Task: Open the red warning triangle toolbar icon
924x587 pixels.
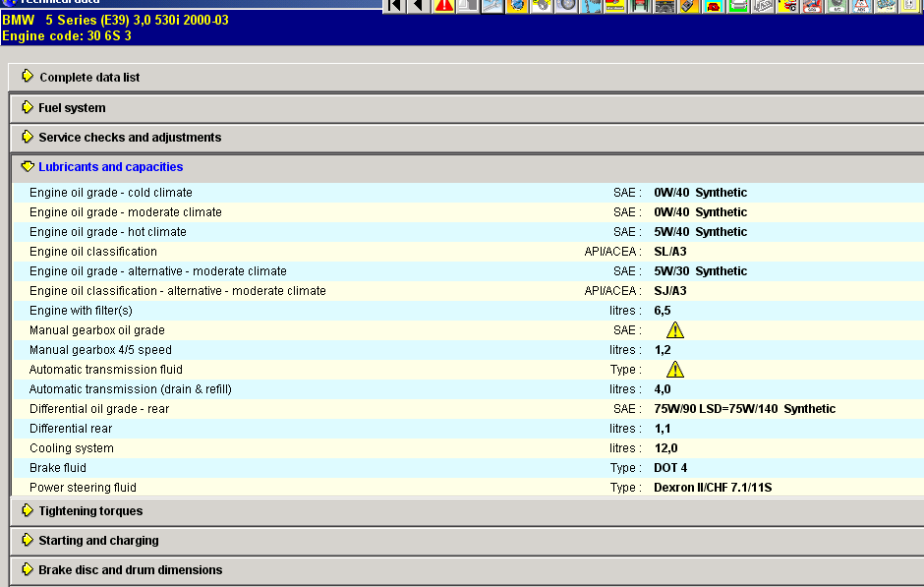Action: tap(443, 6)
